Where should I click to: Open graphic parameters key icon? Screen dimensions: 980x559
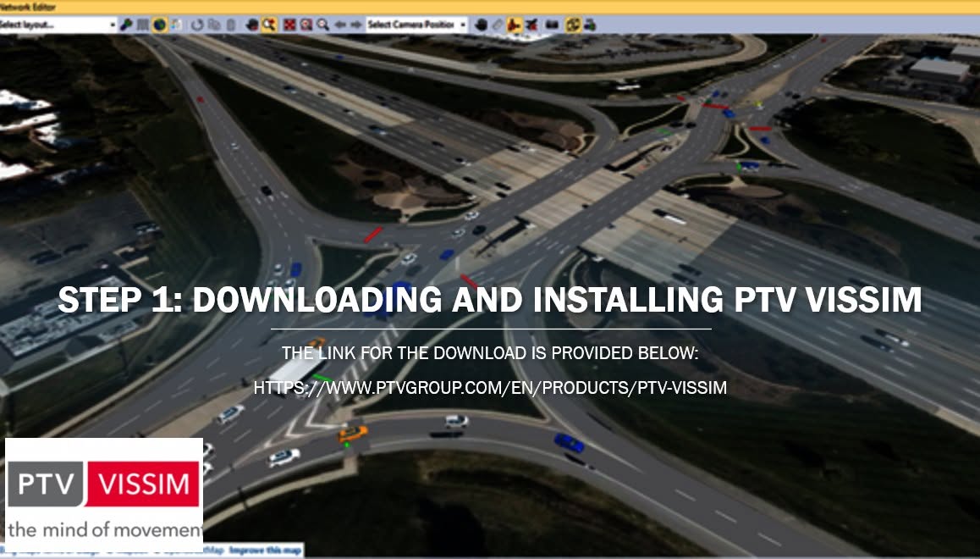pyautogui.click(x=127, y=25)
